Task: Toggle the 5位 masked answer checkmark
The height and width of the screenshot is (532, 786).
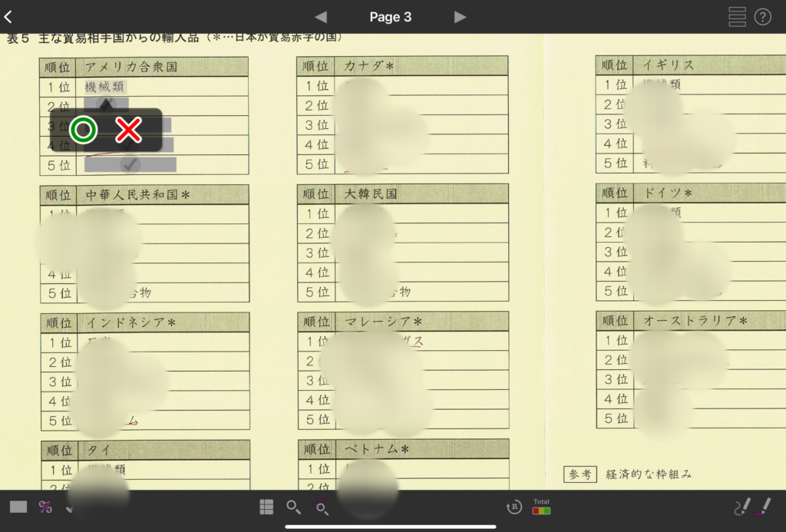Action: tap(130, 164)
